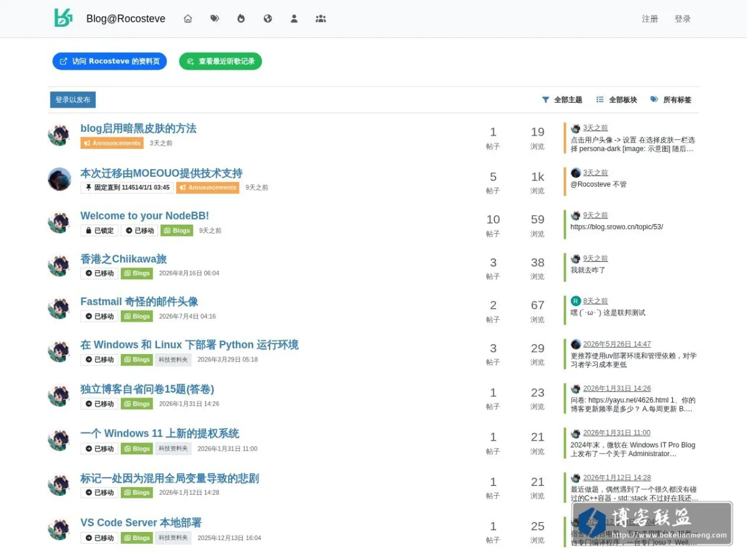Viewport: 747px width, 560px height.
Task: Click 查看最近听歌记录 button
Action: point(220,61)
